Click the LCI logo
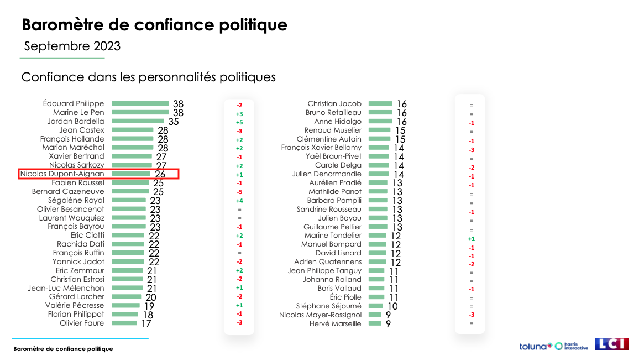 pyautogui.click(x=612, y=344)
